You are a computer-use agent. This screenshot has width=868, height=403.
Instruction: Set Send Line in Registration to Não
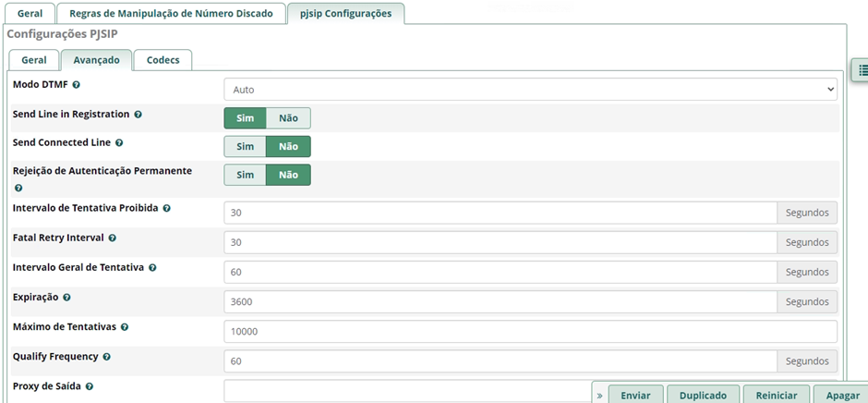[x=288, y=117]
